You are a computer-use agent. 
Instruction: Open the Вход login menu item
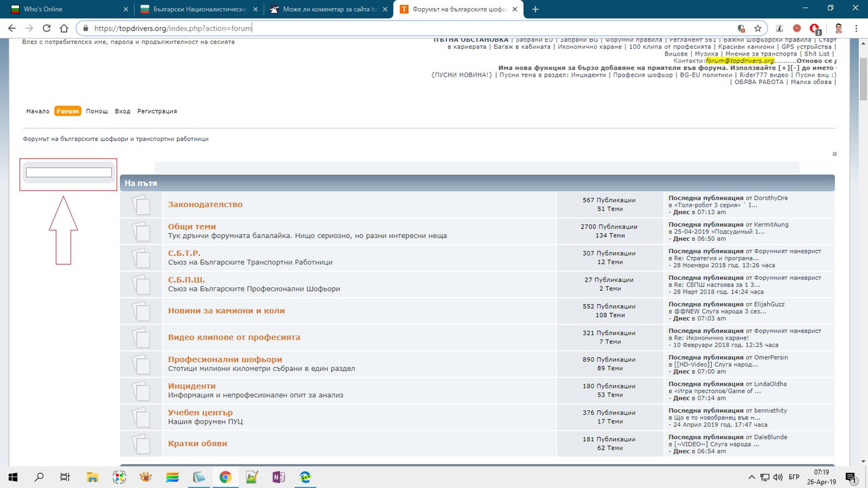pos(123,111)
